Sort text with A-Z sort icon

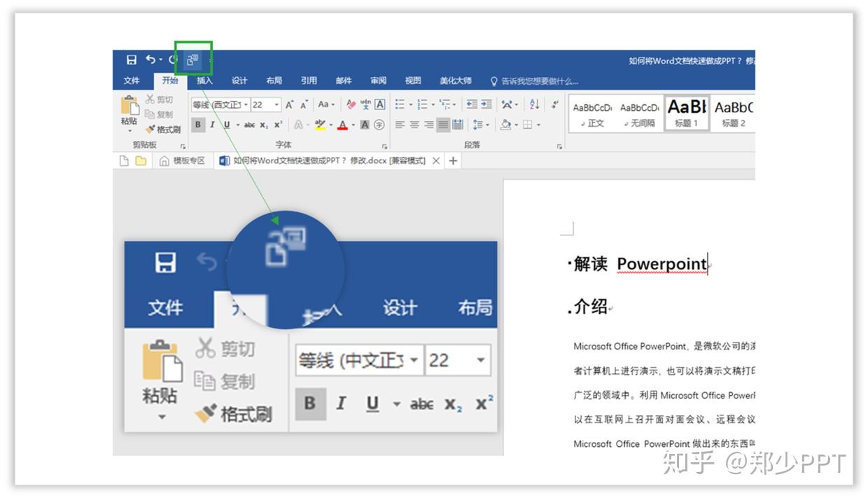pyautogui.click(x=535, y=104)
